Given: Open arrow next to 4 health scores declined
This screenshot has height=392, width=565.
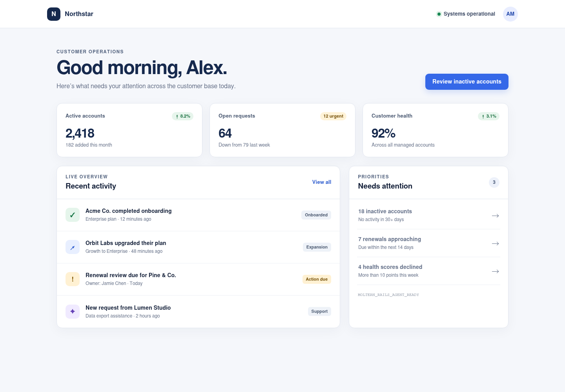Looking at the screenshot, I should point(495,271).
